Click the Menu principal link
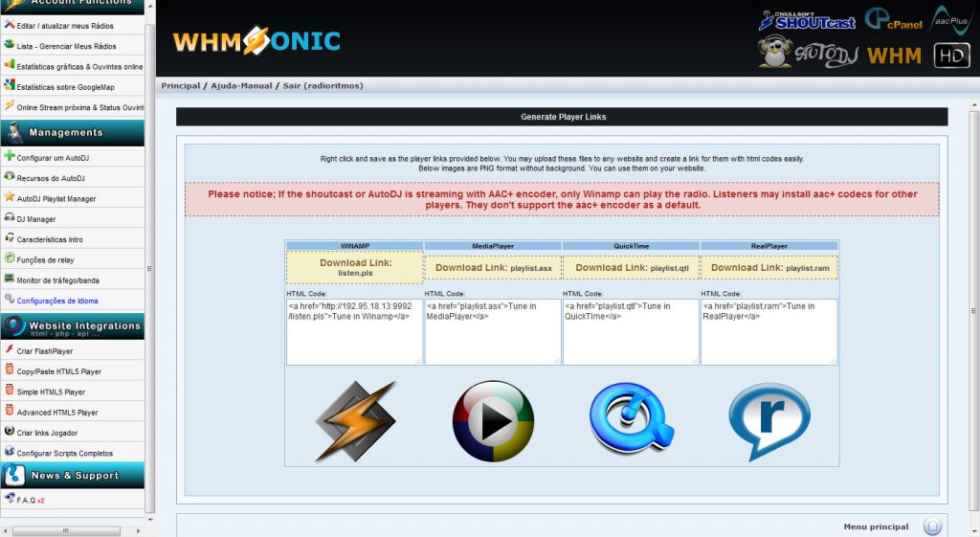This screenshot has height=537, width=980. coord(876,527)
